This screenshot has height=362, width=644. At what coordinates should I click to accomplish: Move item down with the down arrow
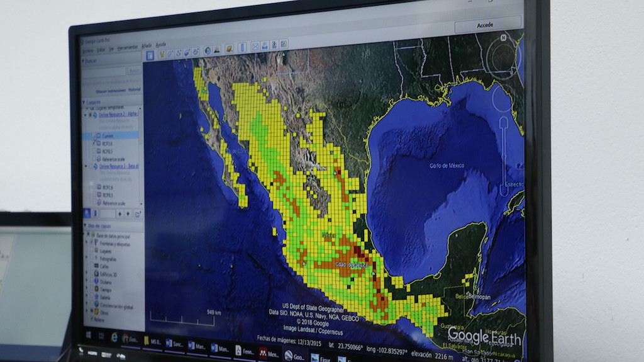128,214
